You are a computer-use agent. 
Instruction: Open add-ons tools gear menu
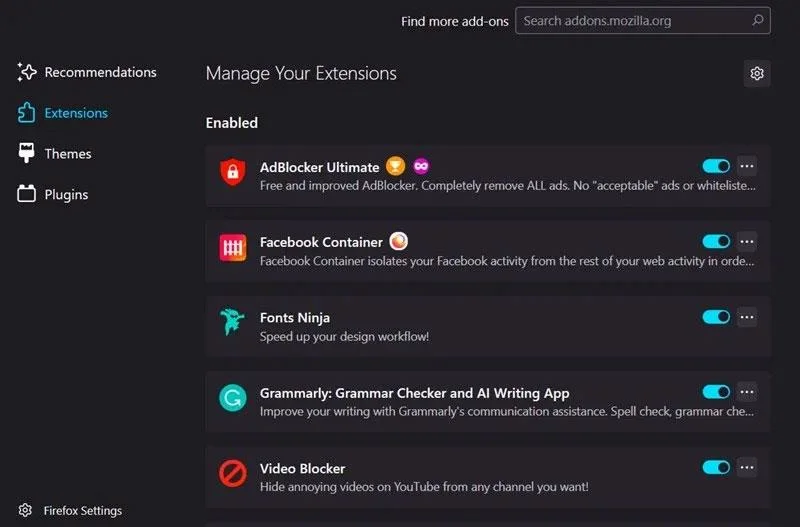point(757,73)
